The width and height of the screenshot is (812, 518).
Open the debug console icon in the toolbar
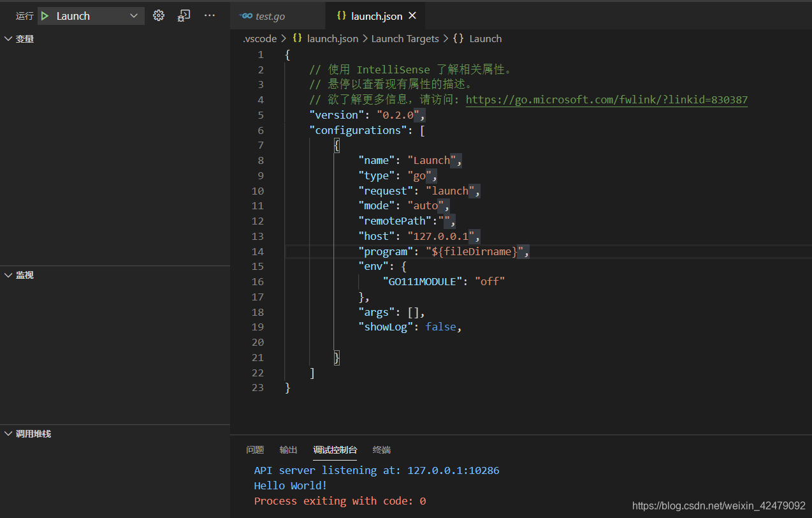pos(184,16)
